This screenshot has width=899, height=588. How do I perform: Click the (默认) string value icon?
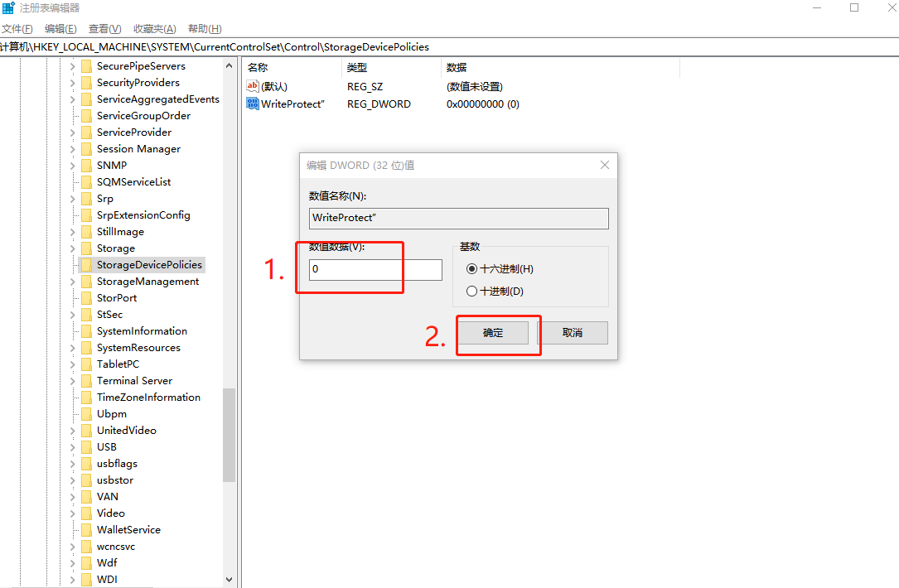point(253,86)
